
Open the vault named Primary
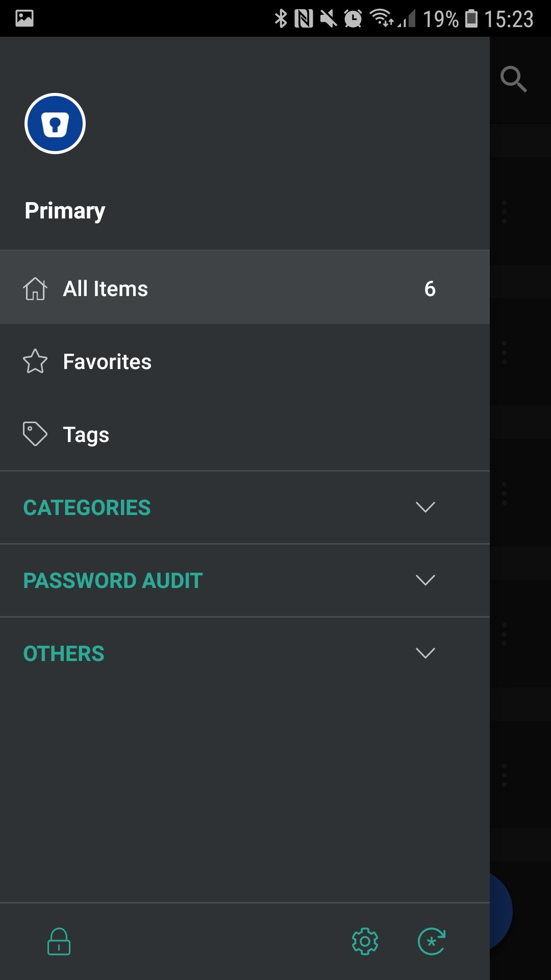pyautogui.click(x=65, y=210)
